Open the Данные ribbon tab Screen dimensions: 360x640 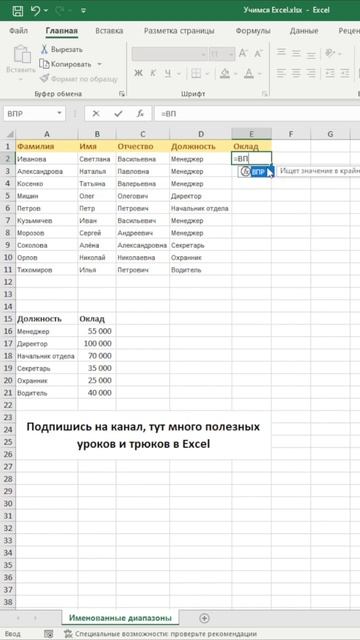pos(304,31)
